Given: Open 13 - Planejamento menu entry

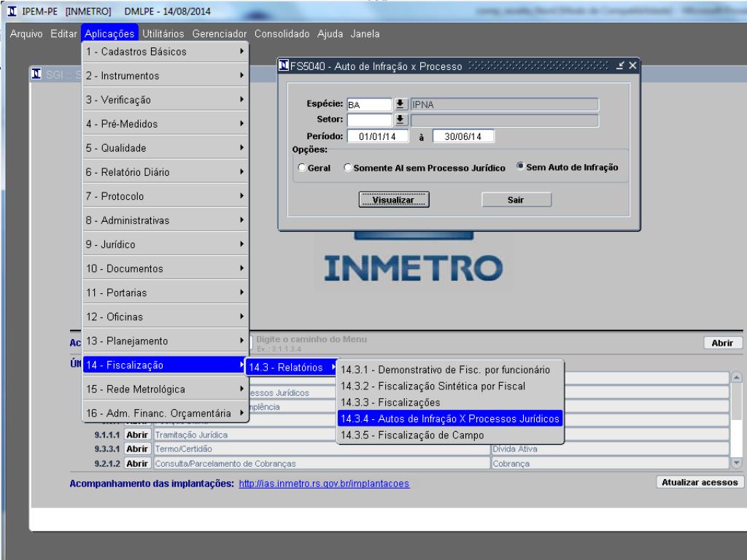Looking at the screenshot, I should [166, 341].
